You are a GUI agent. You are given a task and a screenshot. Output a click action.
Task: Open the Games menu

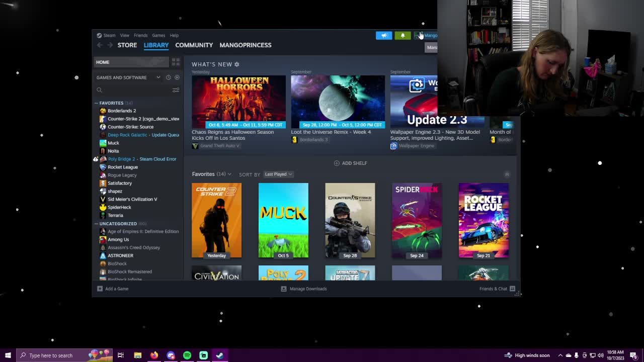158,35
